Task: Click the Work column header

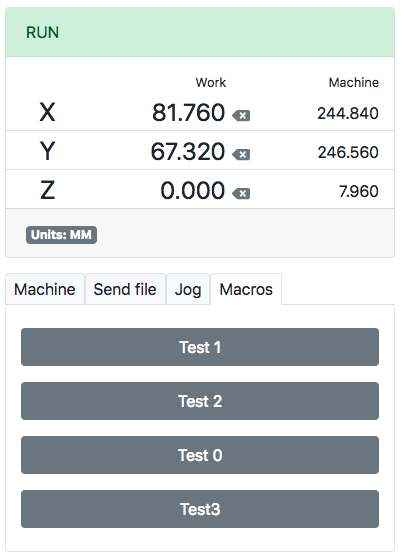Action: [211, 83]
